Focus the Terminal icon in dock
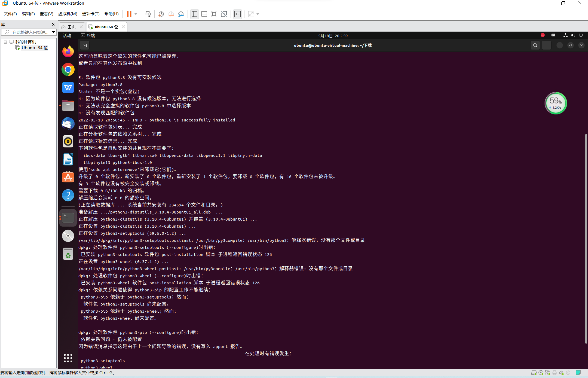This screenshot has width=588, height=378. point(68,218)
